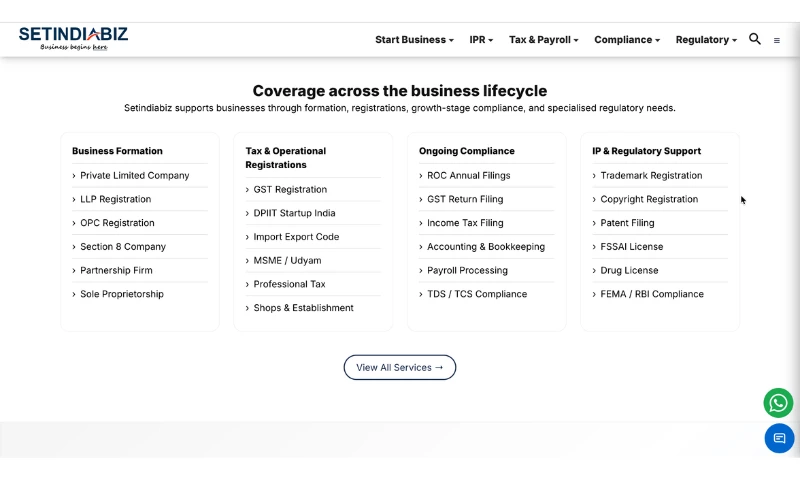
Task: Open FEMA / RBI Compliance link
Action: (652, 294)
